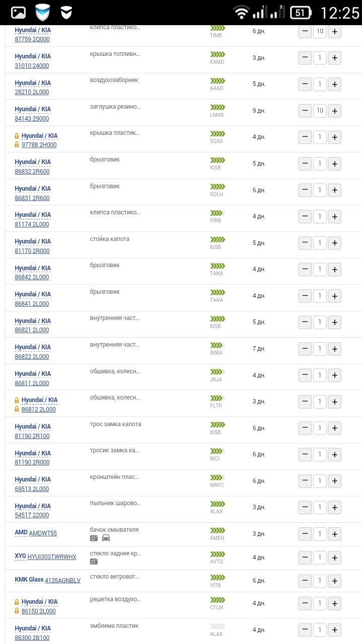Viewport: 362px width, 644px height.
Task: Open part number link 28210 2L000
Action: coord(32,92)
